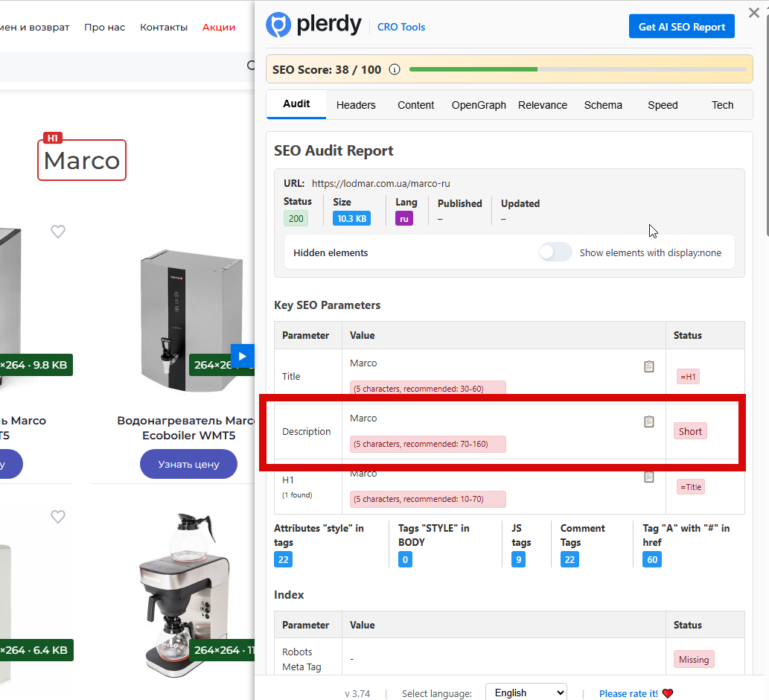Copy the Title value with clipboard icon
This screenshot has width=769, height=700.
point(649,366)
